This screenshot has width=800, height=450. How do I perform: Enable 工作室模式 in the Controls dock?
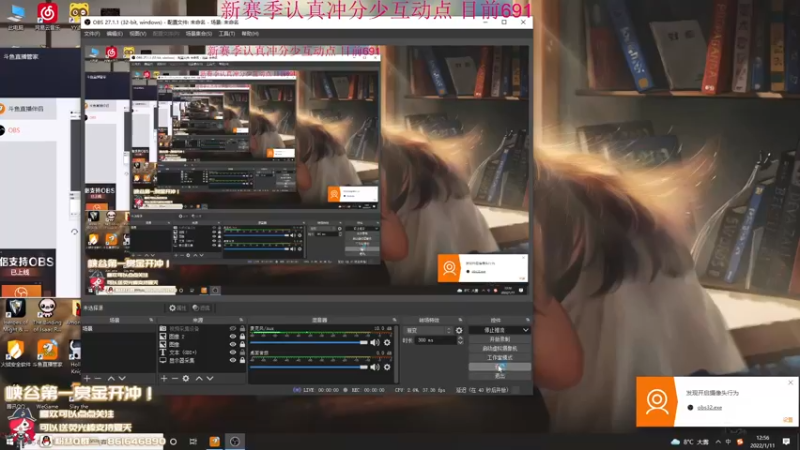tap(499, 358)
